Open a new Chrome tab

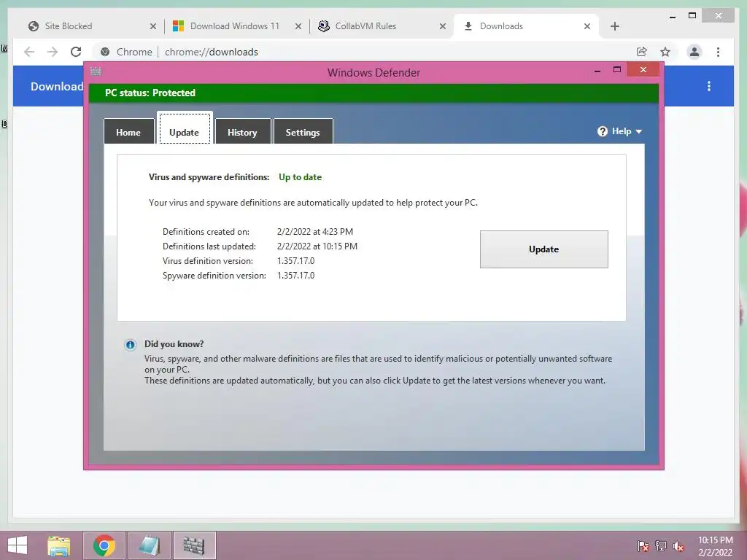coord(614,27)
